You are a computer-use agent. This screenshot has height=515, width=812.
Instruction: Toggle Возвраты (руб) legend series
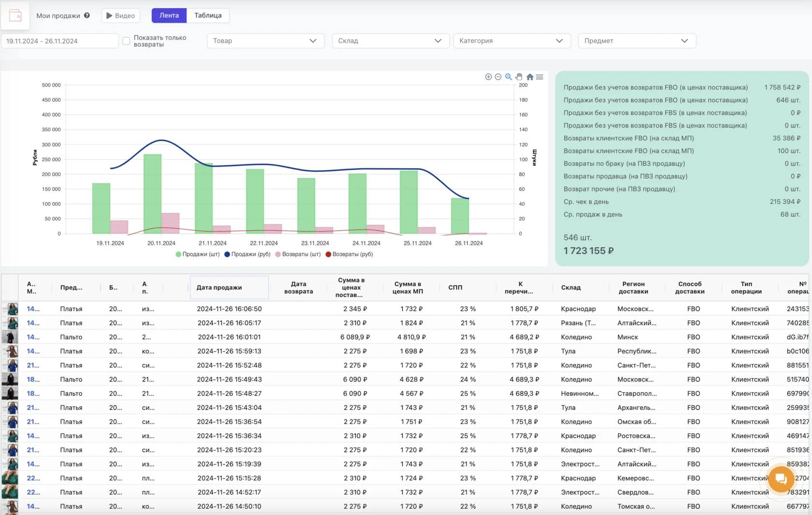point(349,254)
